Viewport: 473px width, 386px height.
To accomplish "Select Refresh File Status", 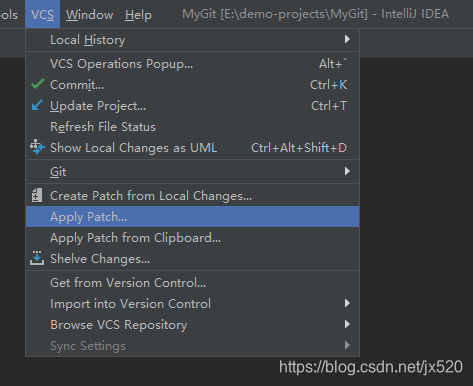I will (192, 127).
